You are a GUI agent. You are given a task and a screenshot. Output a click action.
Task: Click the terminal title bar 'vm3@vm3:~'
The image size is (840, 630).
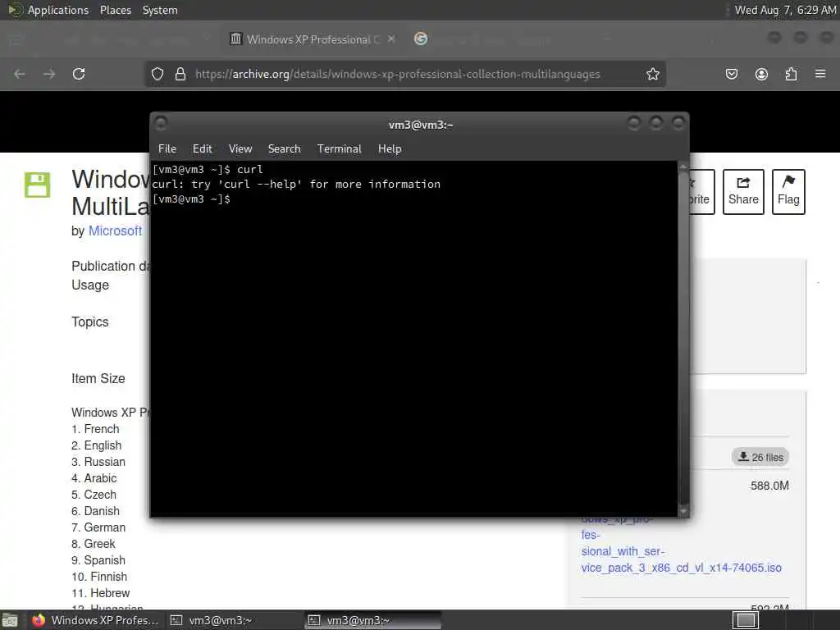421,125
